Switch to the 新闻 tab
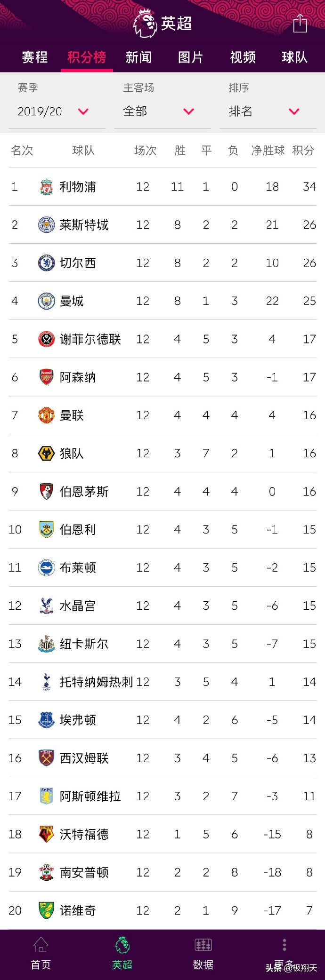The width and height of the screenshot is (325, 980). [138, 57]
